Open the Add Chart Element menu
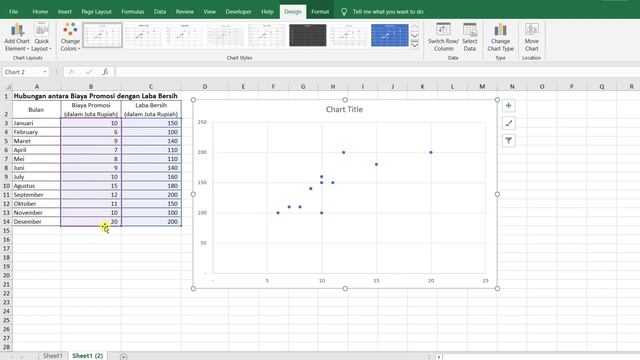The height and width of the screenshot is (360, 640). click(x=17, y=37)
